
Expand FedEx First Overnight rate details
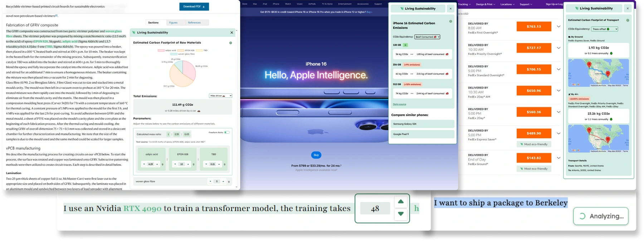[558, 26]
